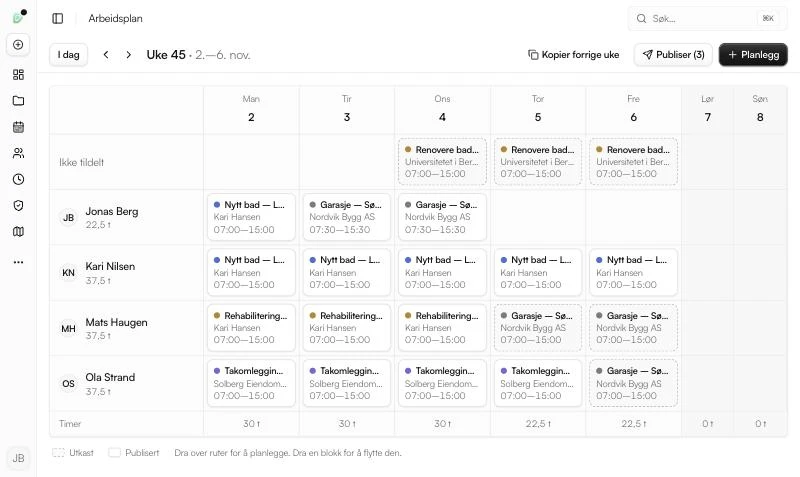Open Mats Haugen's Garasje draft shift on Thursday
800x477 pixels.
click(x=538, y=328)
